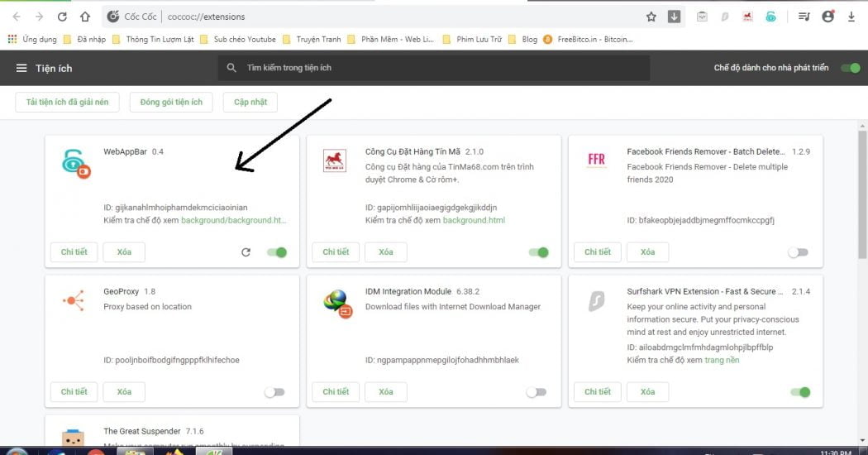
Task: Open Chi tiết for Surfshark VPN Extension
Action: 598,392
